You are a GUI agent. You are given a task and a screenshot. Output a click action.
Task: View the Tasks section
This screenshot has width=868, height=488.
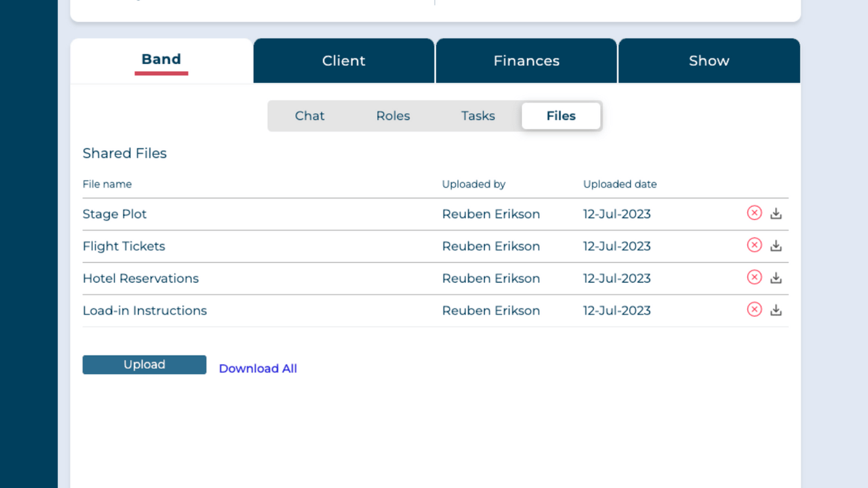tap(477, 115)
